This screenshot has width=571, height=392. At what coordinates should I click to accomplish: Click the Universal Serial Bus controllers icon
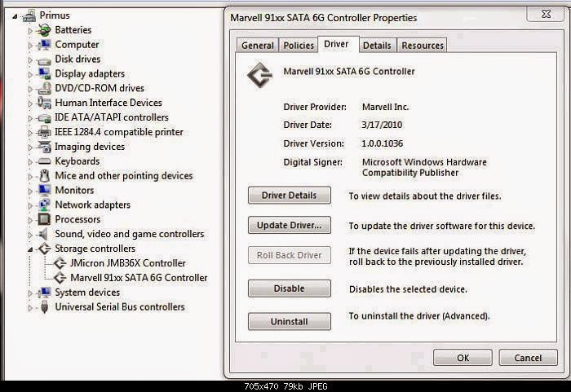[44, 306]
